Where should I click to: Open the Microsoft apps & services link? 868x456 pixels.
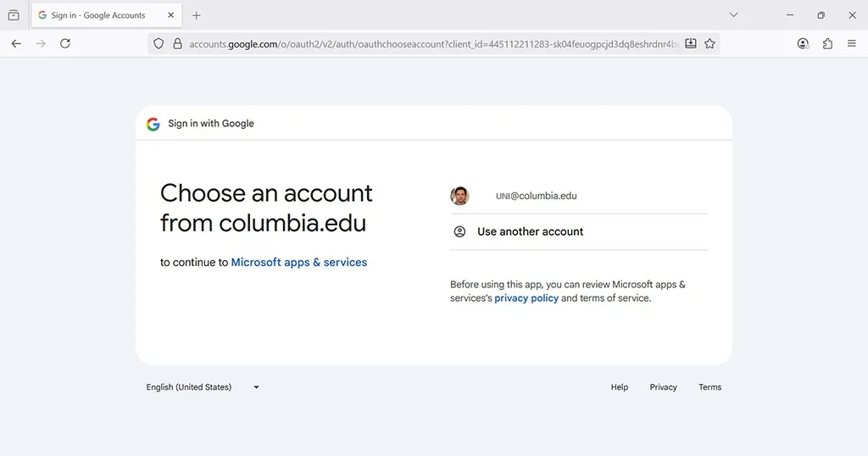point(299,262)
